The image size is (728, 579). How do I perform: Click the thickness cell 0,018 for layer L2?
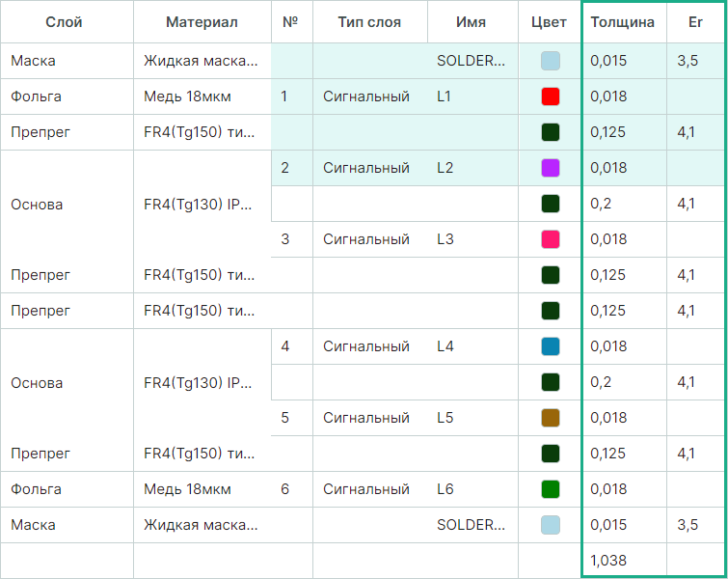[x=608, y=168]
